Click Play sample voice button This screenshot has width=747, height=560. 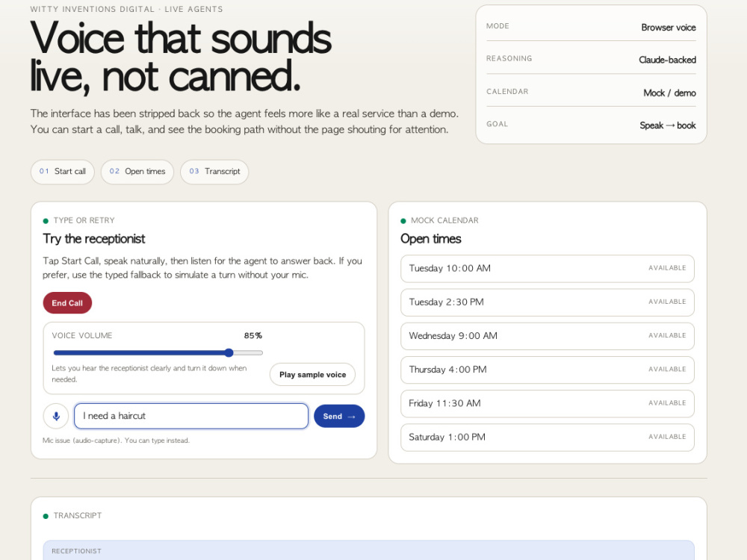312,375
